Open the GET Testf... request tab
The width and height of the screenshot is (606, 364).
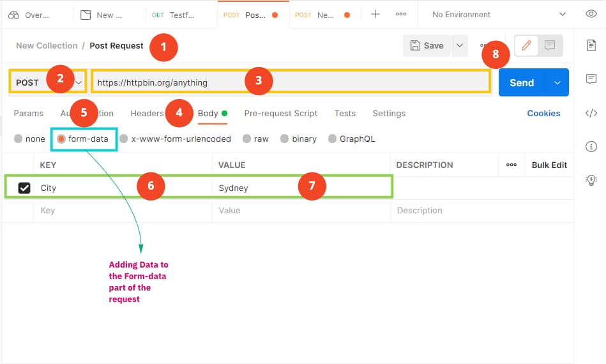click(173, 15)
